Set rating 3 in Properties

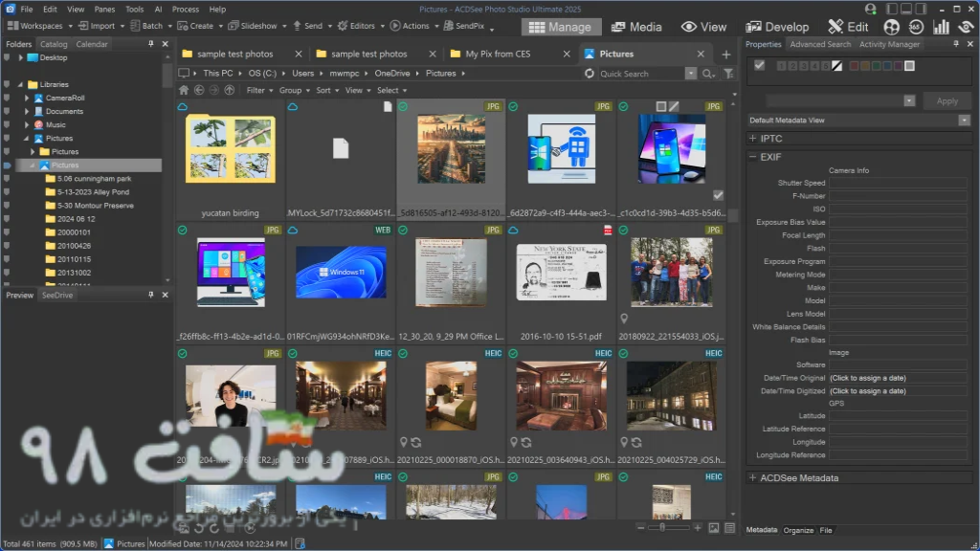[804, 66]
